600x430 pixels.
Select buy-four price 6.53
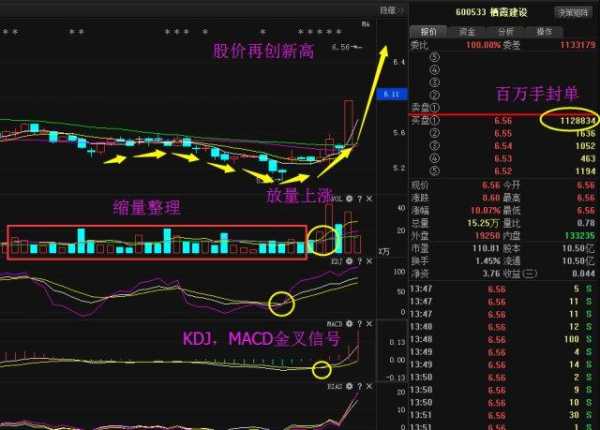click(503, 158)
